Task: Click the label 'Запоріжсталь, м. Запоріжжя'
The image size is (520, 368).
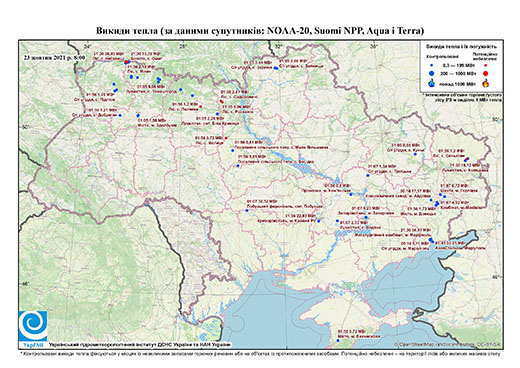Action: 365,213
